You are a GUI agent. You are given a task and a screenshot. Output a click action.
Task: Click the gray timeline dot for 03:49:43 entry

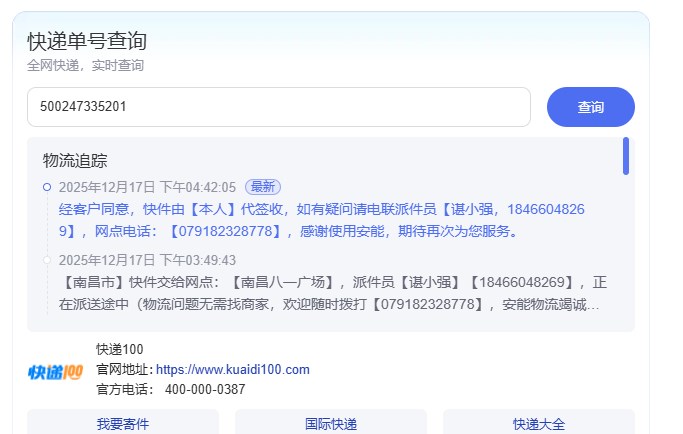pyautogui.click(x=47, y=260)
